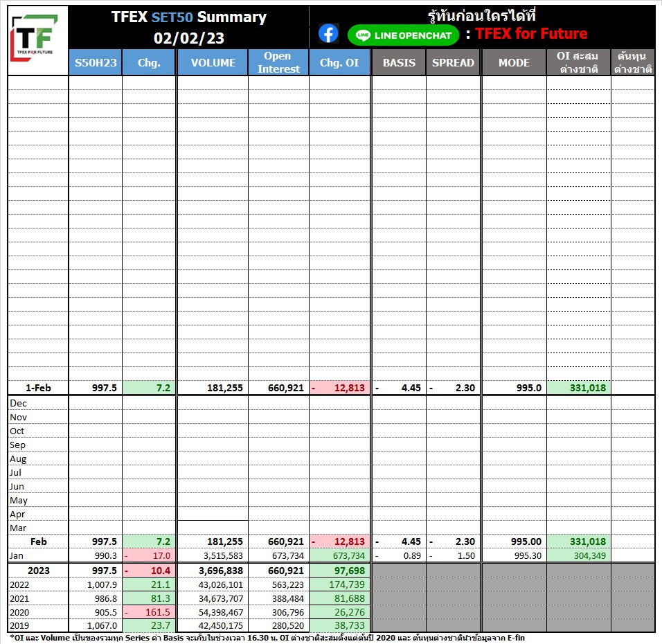Viewport: 662px width, 644px height.
Task: Click the 2022 Chg. OI value 174,739
Action: pyautogui.click(x=347, y=584)
